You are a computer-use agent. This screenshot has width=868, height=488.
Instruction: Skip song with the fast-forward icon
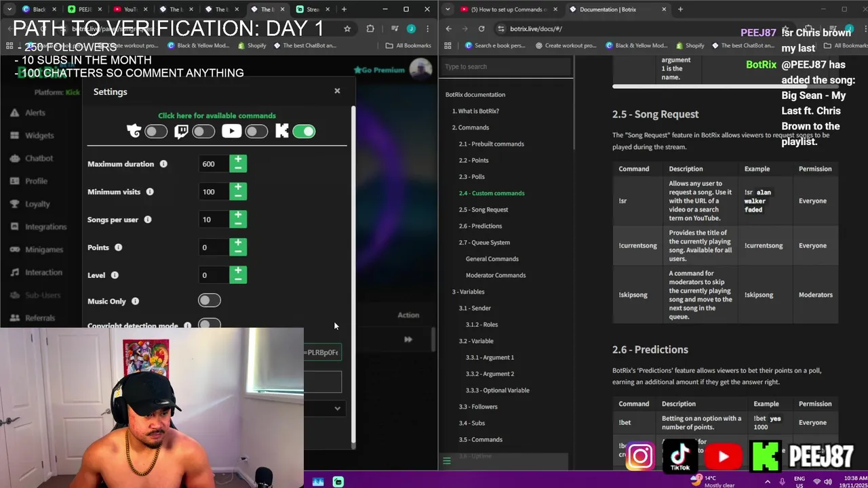click(408, 339)
